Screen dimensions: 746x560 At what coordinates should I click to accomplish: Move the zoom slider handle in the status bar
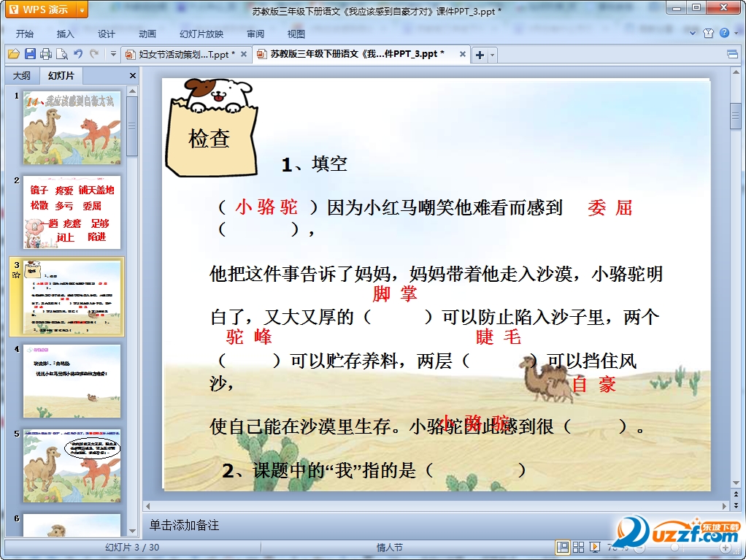pyautogui.click(x=674, y=548)
